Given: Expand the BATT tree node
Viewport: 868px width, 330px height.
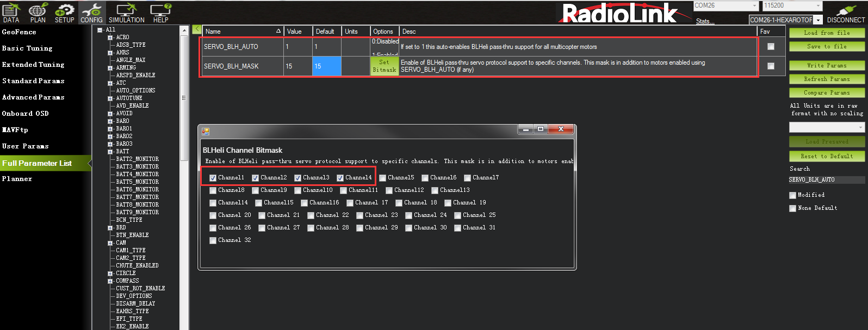Looking at the screenshot, I should 110,152.
